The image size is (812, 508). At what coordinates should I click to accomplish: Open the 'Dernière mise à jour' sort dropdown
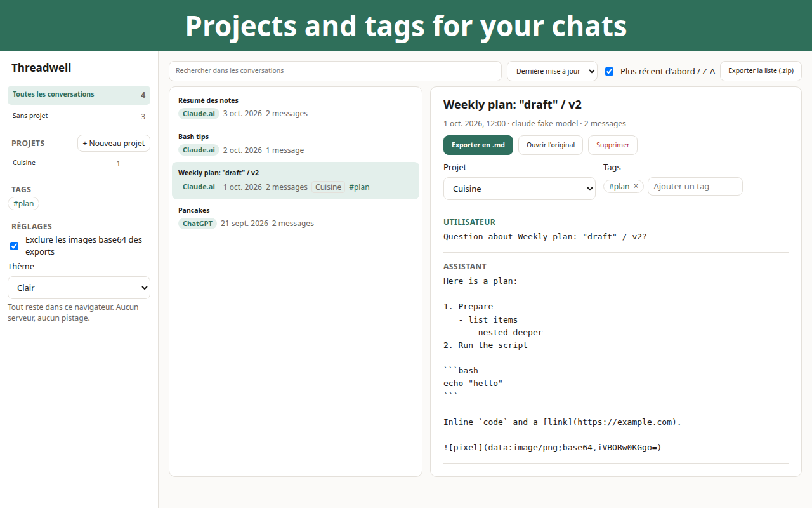[552, 71]
